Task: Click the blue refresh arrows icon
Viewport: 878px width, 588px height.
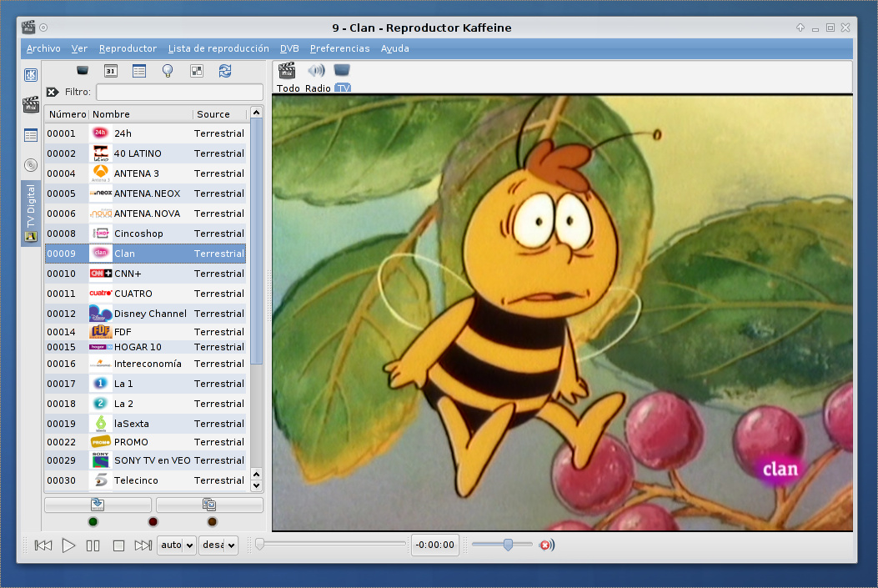Action: 225,71
